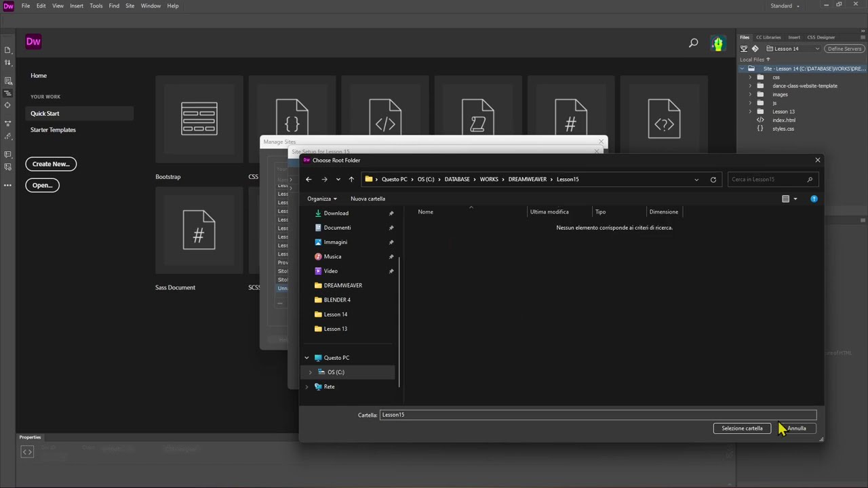Click the Cartella folder name field
The image size is (868, 488).
point(597,415)
